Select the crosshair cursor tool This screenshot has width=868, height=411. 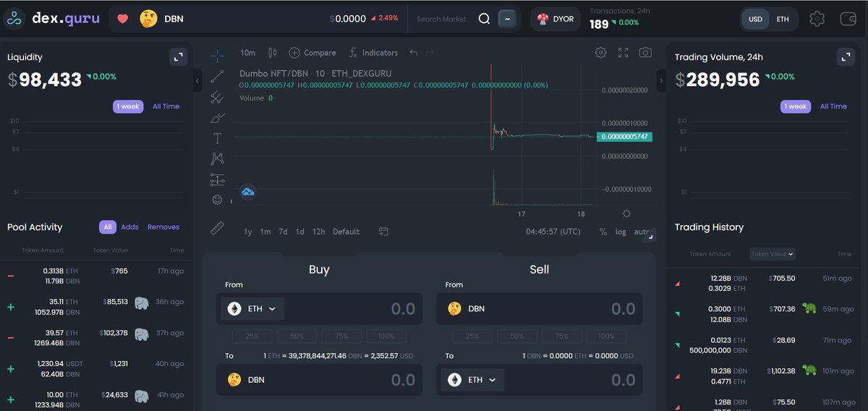217,55
